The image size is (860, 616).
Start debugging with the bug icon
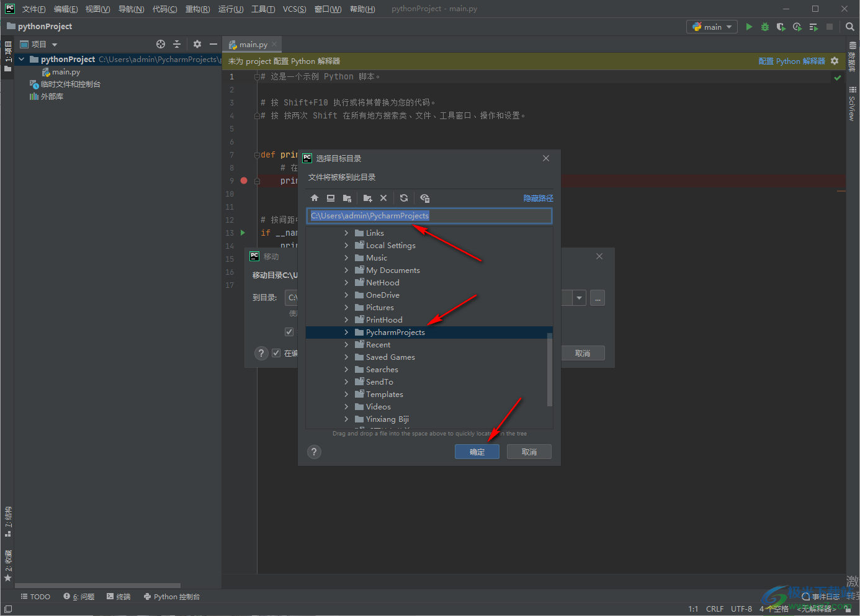click(765, 27)
